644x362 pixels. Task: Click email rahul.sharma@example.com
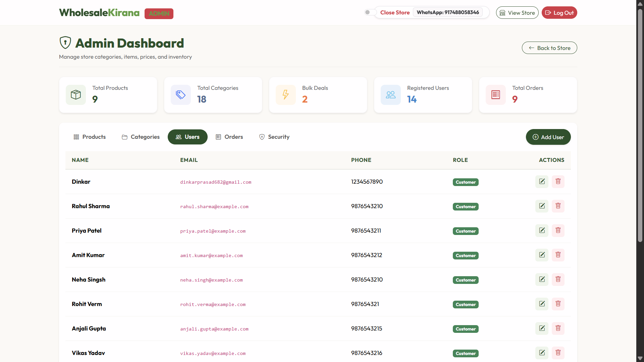tap(214, 206)
